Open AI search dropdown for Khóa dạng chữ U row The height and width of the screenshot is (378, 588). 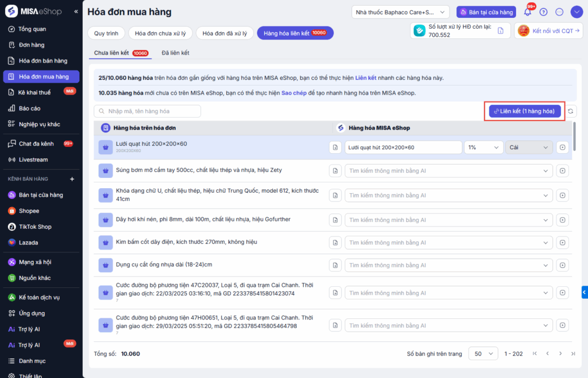tap(448, 196)
